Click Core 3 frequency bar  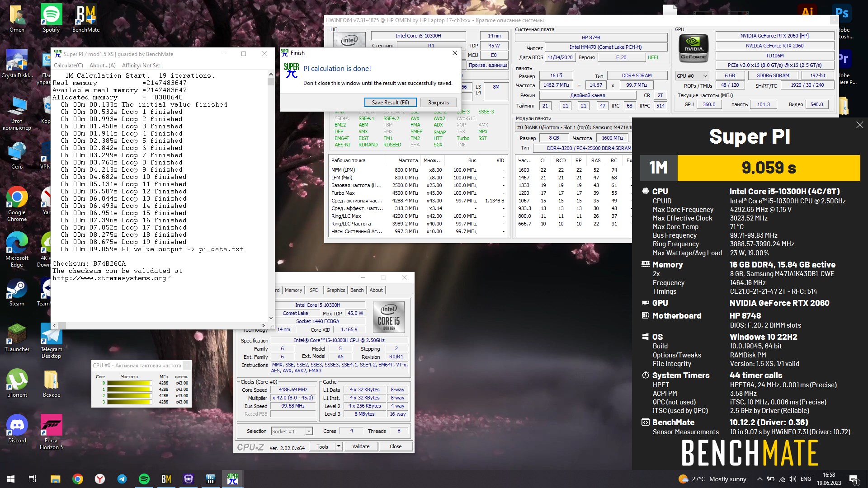click(129, 402)
